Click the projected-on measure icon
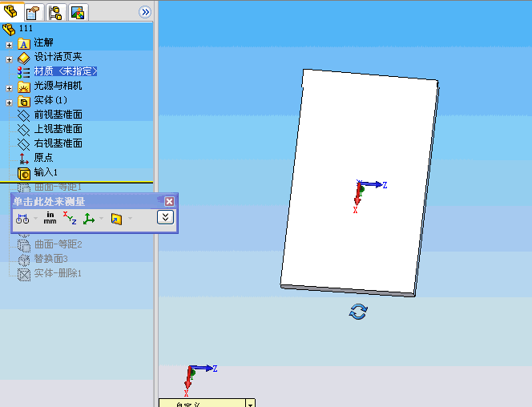 coord(116,219)
